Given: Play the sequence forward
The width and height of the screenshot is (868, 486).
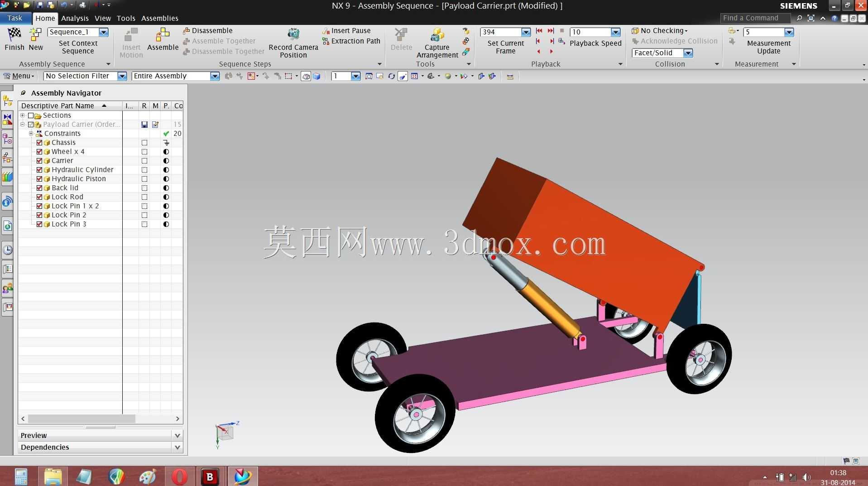Looking at the screenshot, I should click(551, 51).
